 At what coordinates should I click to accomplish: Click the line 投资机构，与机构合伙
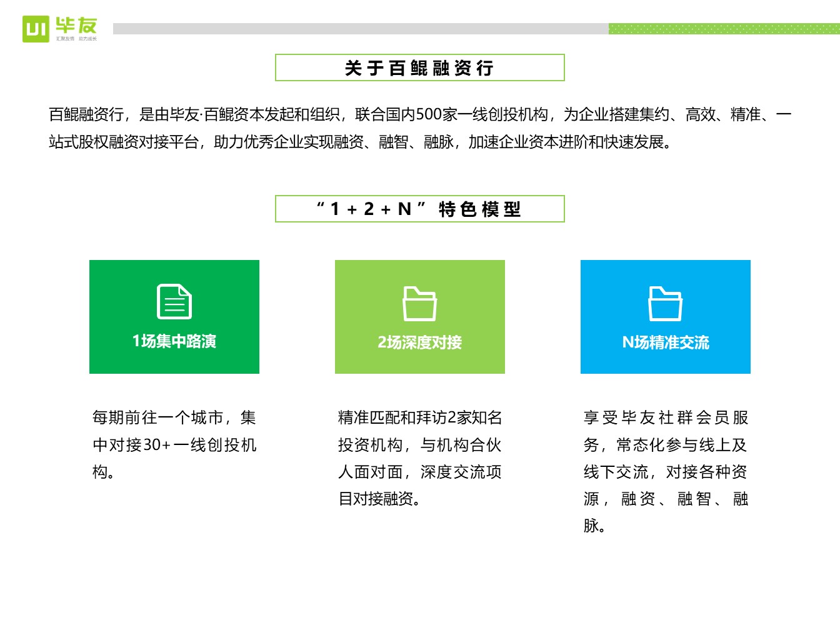[x=420, y=445]
